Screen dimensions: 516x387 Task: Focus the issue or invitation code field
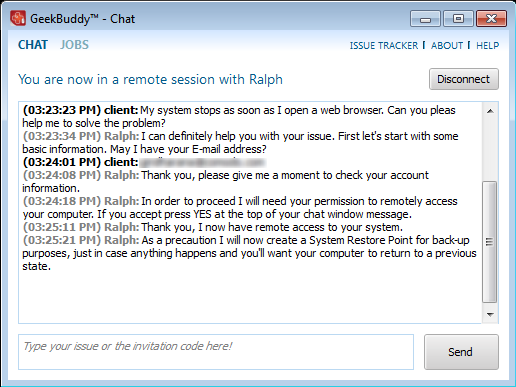[x=216, y=352]
